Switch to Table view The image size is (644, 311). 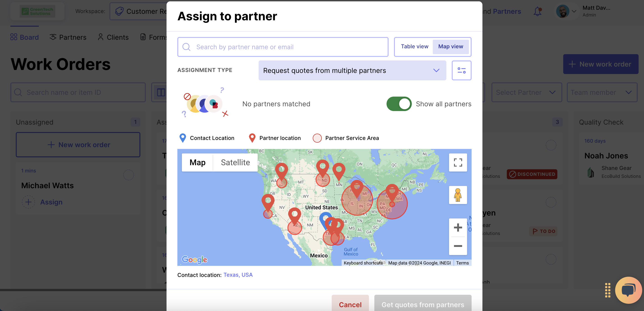pos(414,46)
